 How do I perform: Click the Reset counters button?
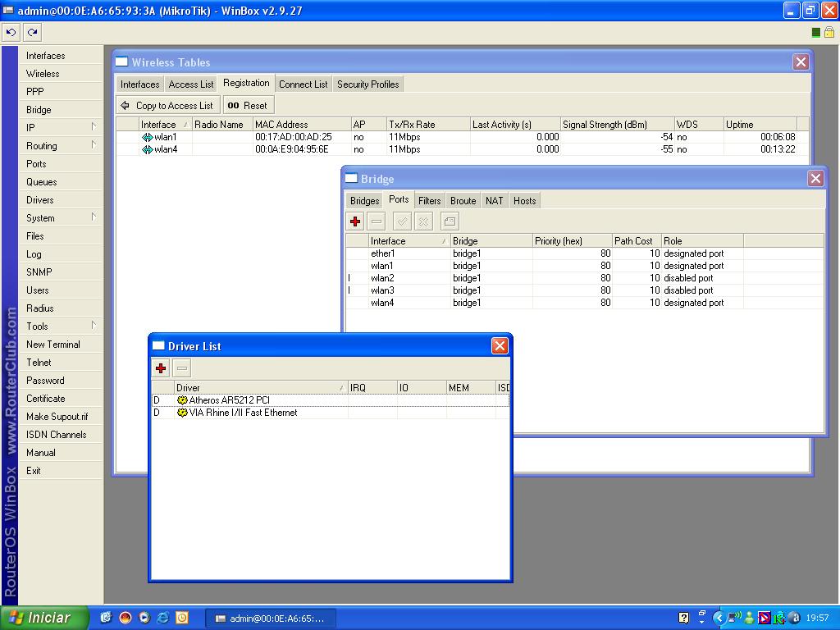point(248,106)
